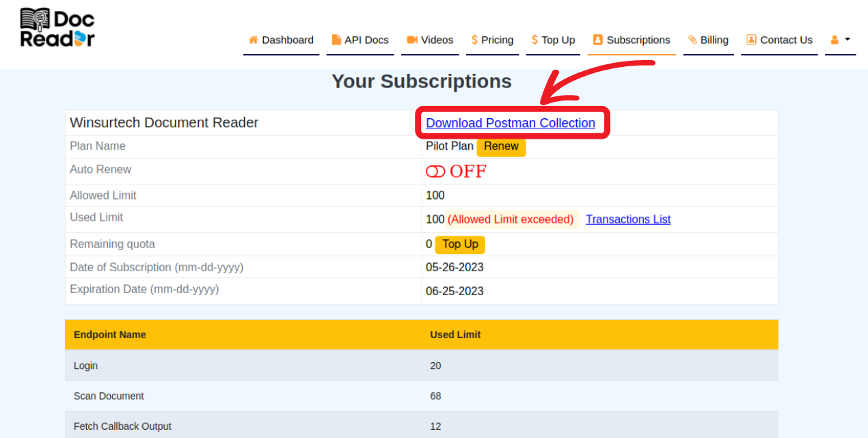Screen dimensions: 868x438
Task: Click the Used Limit label in subscription table
Action: (96, 217)
